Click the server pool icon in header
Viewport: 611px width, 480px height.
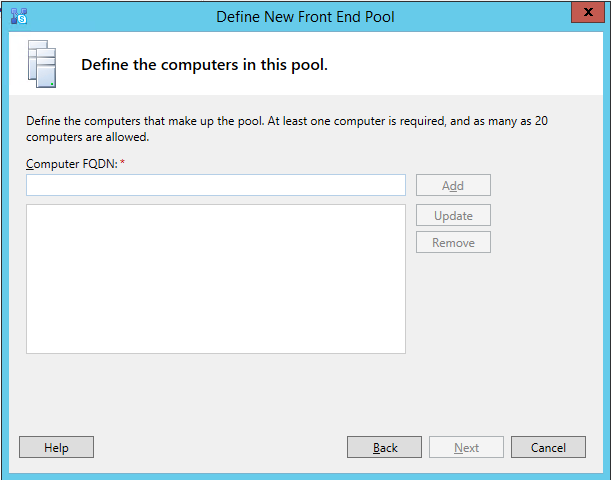41,66
